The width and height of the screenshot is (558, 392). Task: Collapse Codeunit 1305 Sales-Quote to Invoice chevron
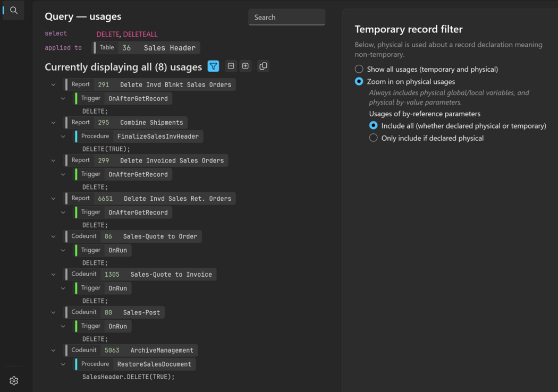point(53,275)
